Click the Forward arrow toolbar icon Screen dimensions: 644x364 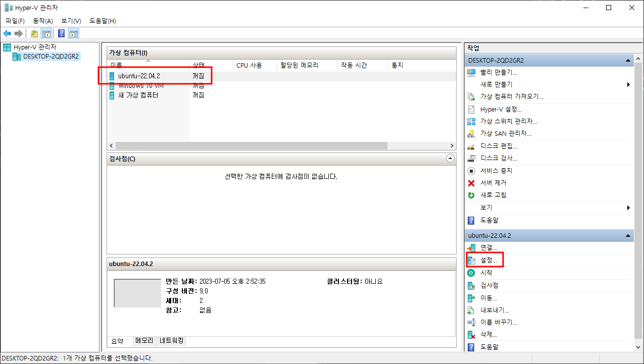click(18, 34)
